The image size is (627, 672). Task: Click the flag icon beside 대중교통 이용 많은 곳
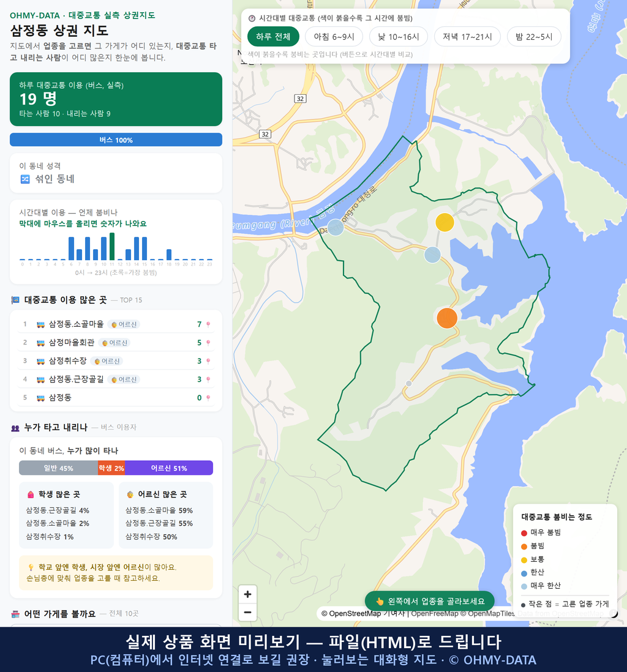pos(15,300)
